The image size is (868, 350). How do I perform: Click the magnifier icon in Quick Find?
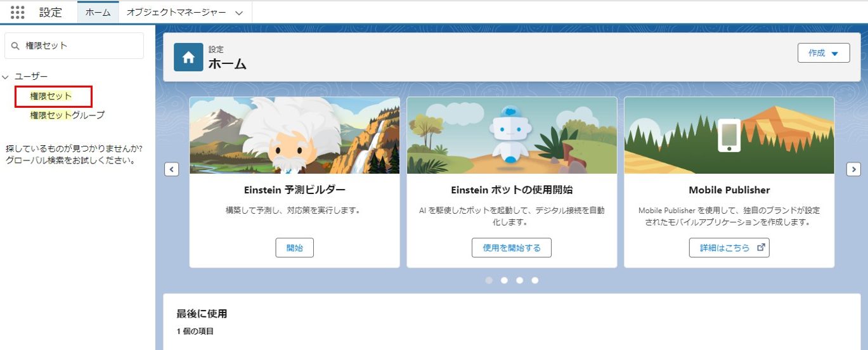(x=16, y=46)
